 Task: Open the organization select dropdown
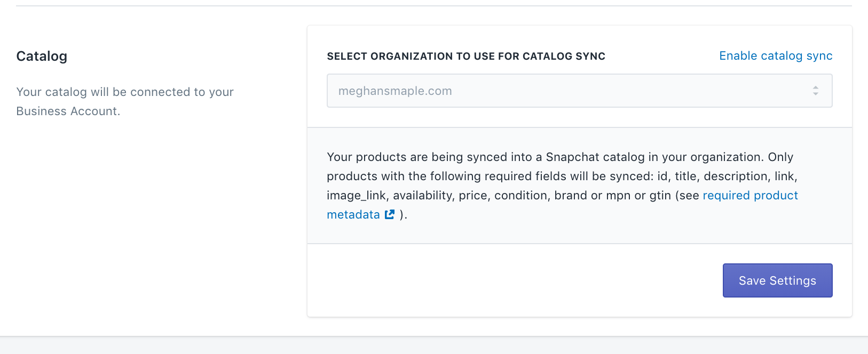pyautogui.click(x=579, y=91)
